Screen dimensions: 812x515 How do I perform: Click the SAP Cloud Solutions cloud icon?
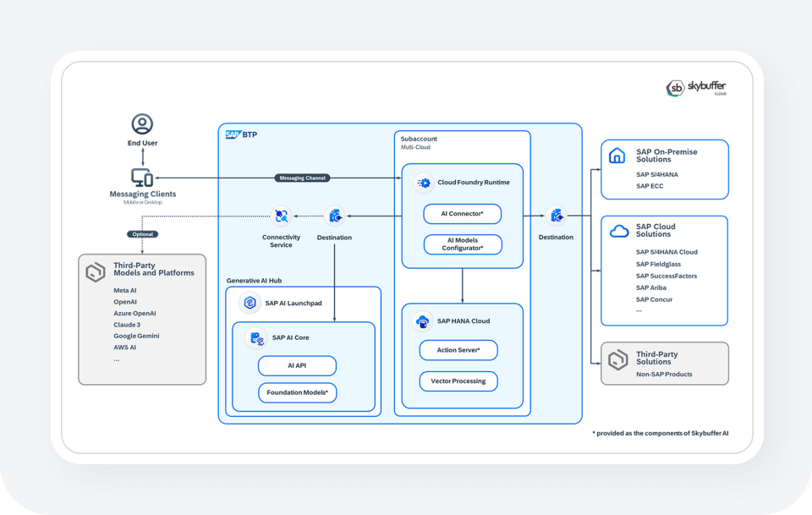tap(618, 231)
